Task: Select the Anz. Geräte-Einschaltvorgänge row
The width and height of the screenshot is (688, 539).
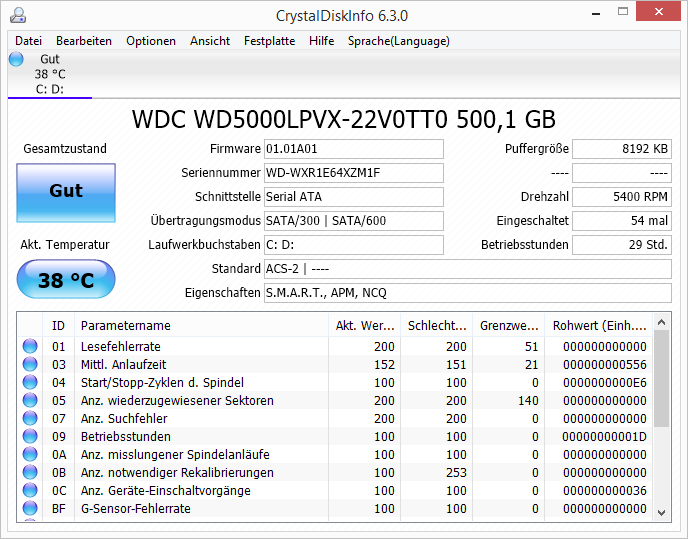Action: pyautogui.click(x=335, y=491)
